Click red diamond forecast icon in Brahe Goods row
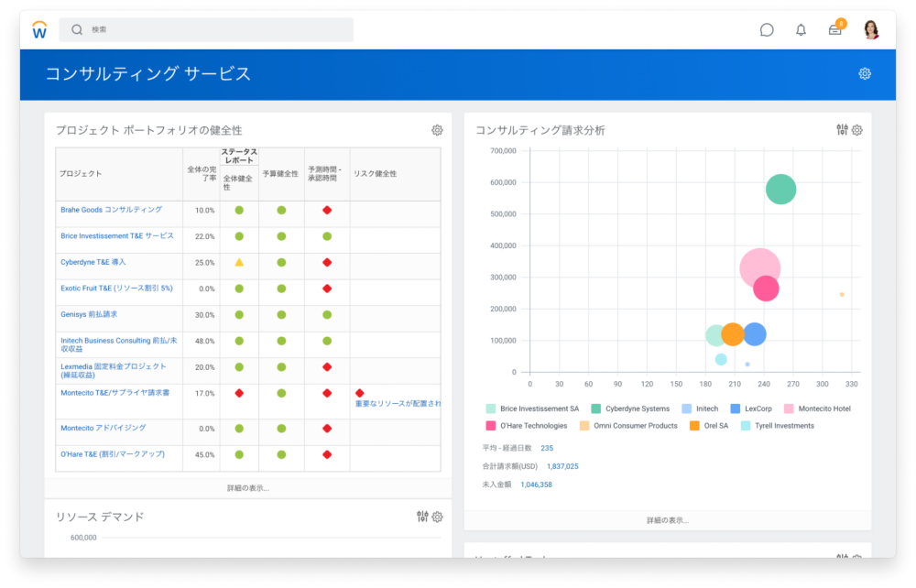This screenshot has height=588, width=916. [327, 210]
